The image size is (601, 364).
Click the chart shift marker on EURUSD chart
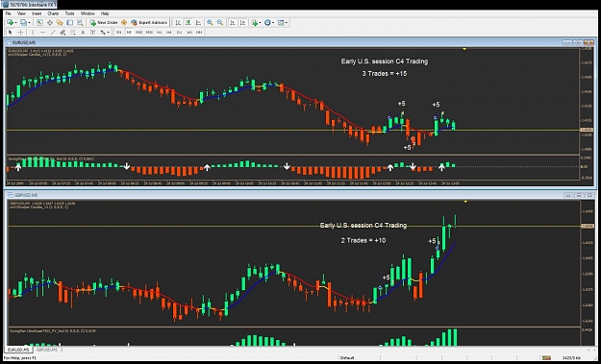(x=464, y=49)
